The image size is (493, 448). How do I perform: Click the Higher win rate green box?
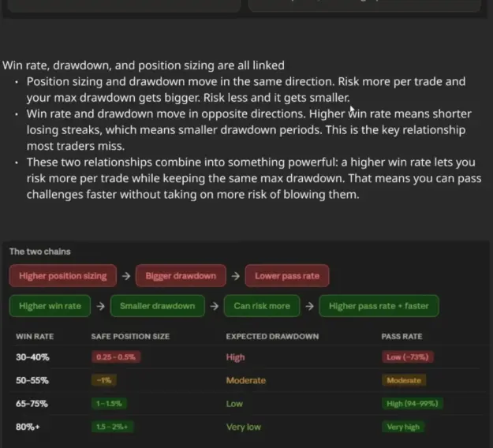pos(50,306)
